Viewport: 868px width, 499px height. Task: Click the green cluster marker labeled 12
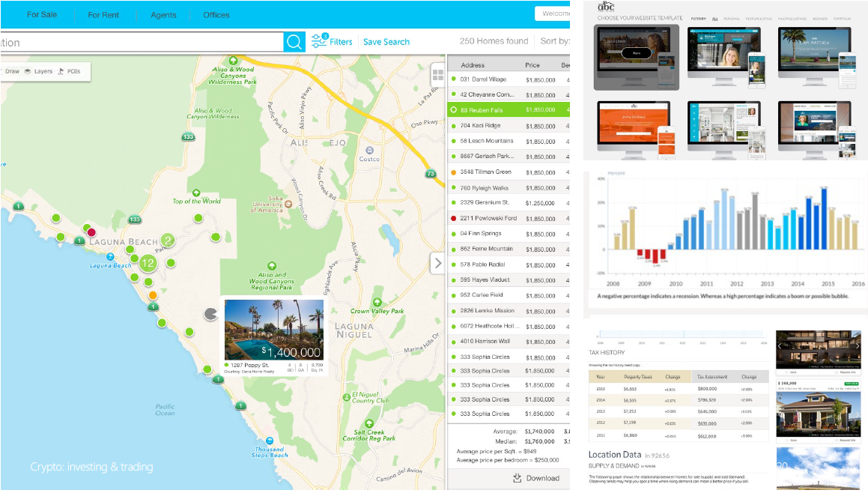click(148, 263)
